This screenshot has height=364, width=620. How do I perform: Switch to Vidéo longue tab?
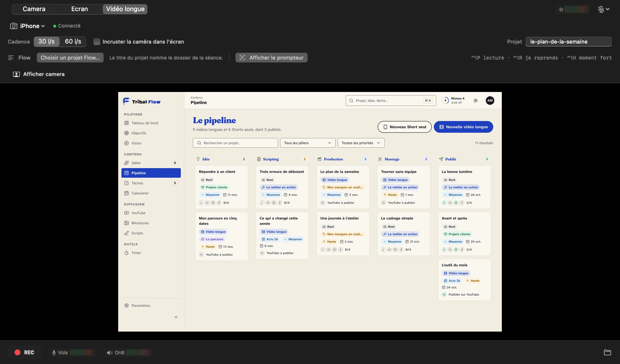pyautogui.click(x=125, y=9)
